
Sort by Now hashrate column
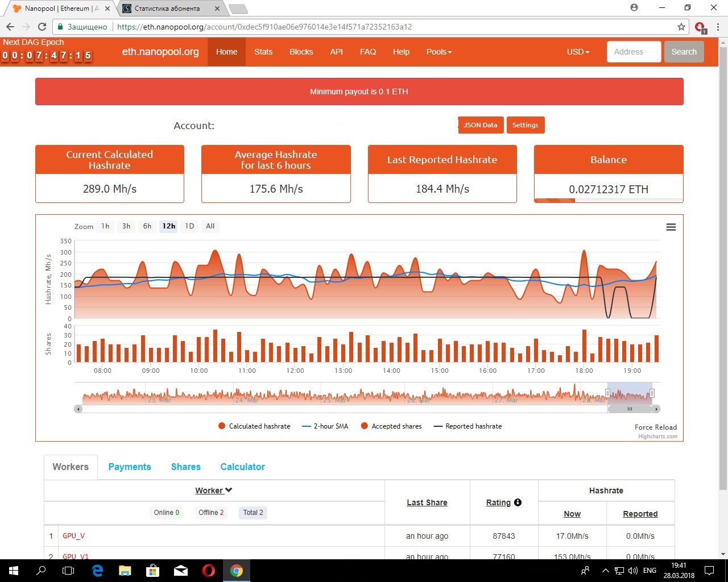[572, 514]
